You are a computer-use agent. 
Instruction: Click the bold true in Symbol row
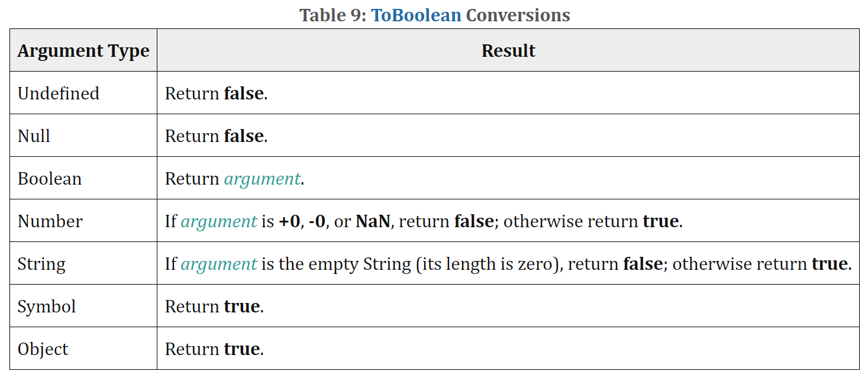(241, 307)
